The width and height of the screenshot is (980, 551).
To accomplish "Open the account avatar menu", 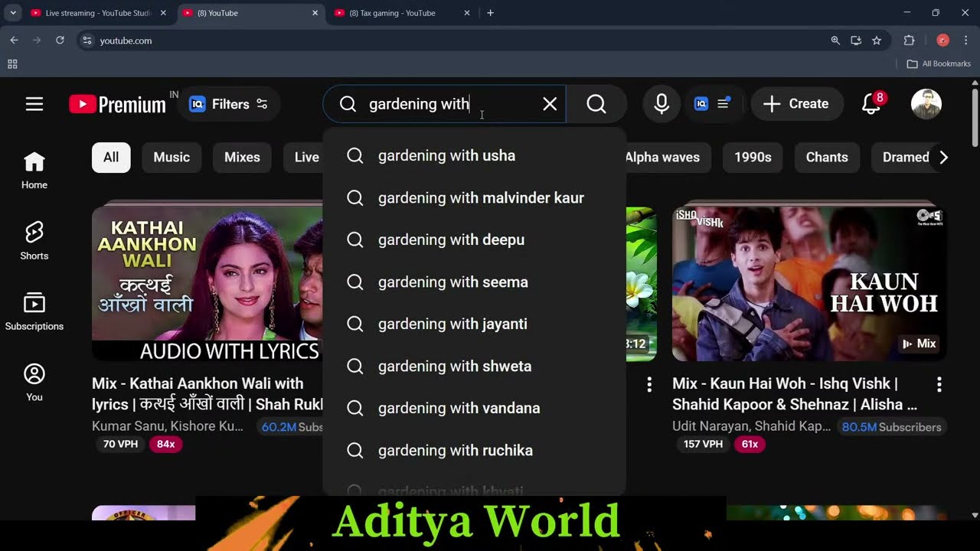I will [x=926, y=104].
